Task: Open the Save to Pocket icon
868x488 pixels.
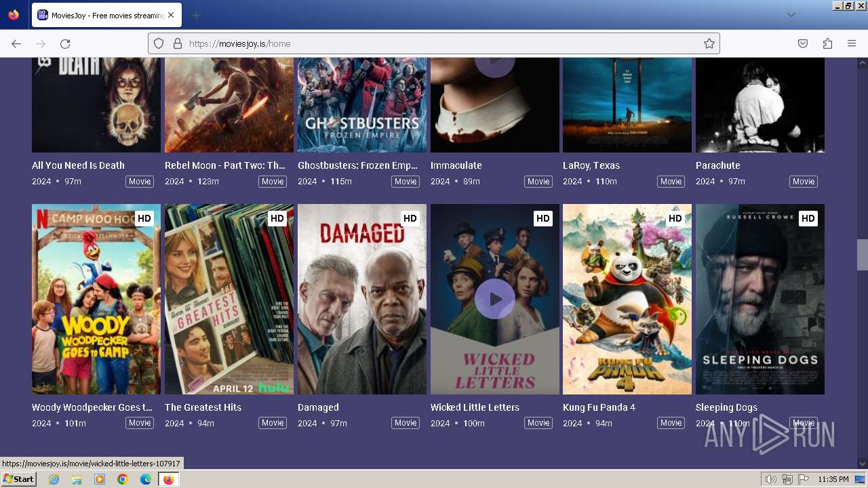Action: [x=803, y=43]
